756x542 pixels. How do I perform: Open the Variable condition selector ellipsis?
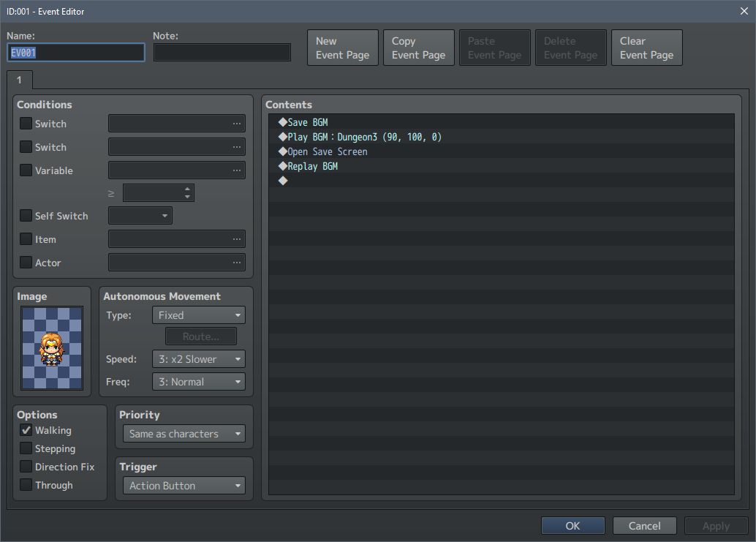pos(236,170)
